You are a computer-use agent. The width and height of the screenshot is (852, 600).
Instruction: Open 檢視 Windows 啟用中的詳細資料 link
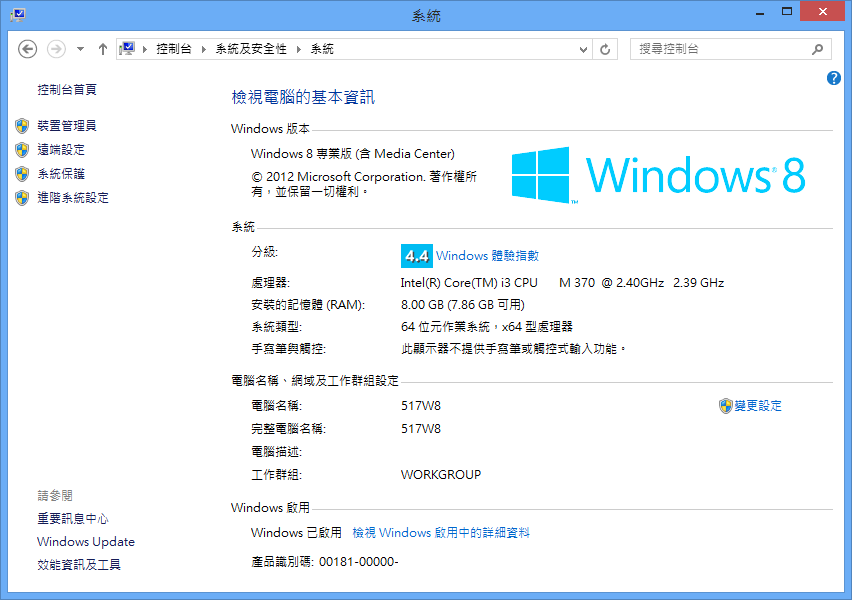pos(441,533)
